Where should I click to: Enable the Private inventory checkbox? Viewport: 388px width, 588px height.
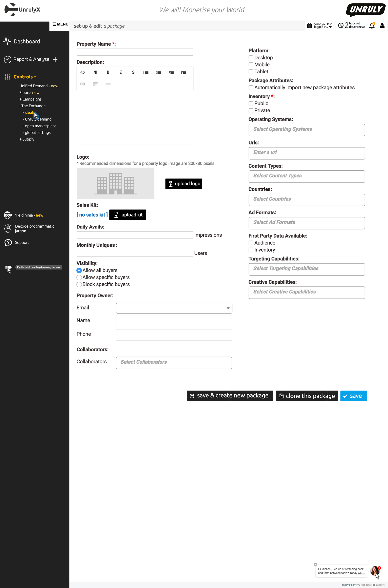click(251, 111)
